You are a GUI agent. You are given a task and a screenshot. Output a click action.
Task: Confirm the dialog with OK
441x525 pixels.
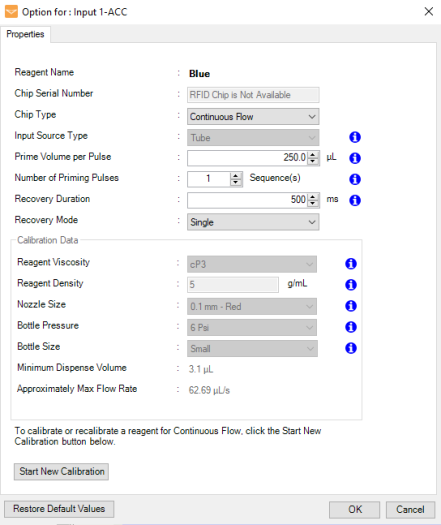click(355, 509)
